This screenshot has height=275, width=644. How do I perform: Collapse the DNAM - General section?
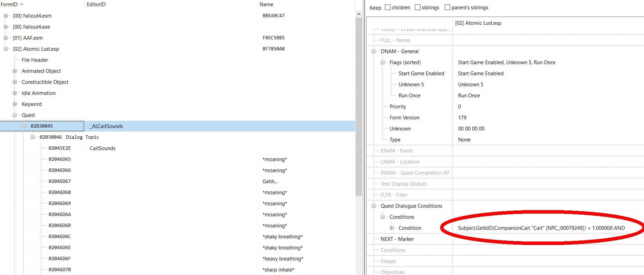(373, 51)
